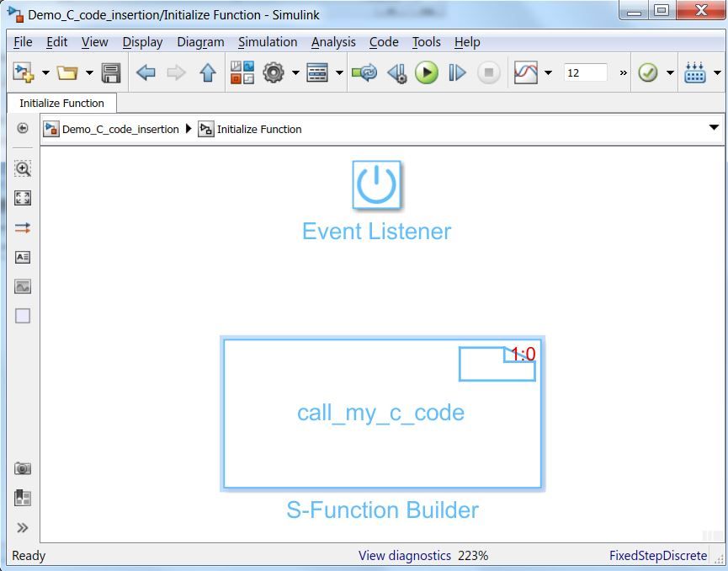Click the New Model icon
The height and width of the screenshot is (571, 728).
tap(24, 72)
